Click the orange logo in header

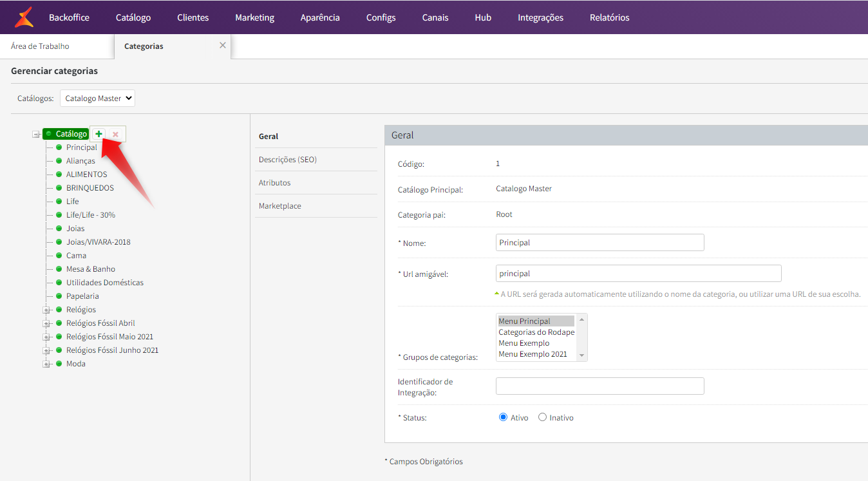click(x=24, y=17)
